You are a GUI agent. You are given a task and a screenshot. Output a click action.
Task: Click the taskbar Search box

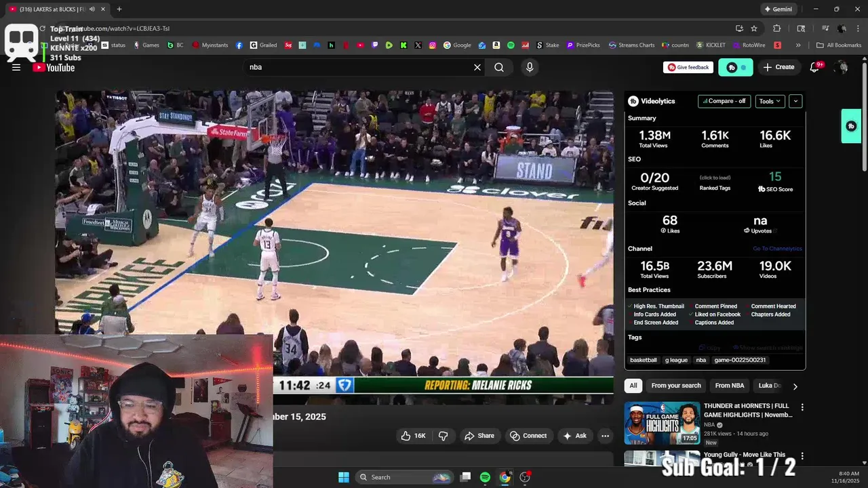coord(404,477)
